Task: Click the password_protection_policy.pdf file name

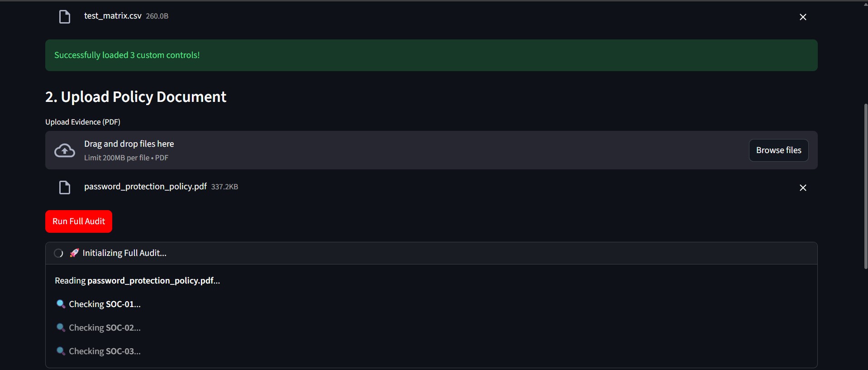Action: [x=145, y=187]
